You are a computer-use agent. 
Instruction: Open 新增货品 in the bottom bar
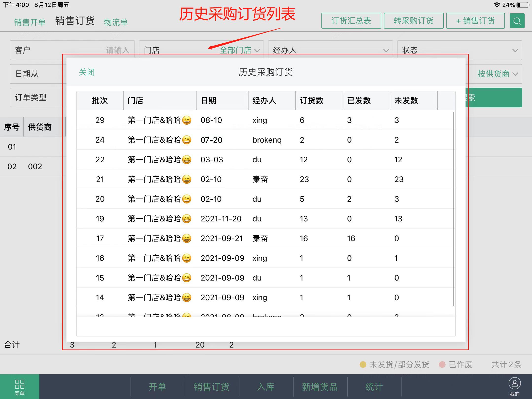(x=320, y=387)
